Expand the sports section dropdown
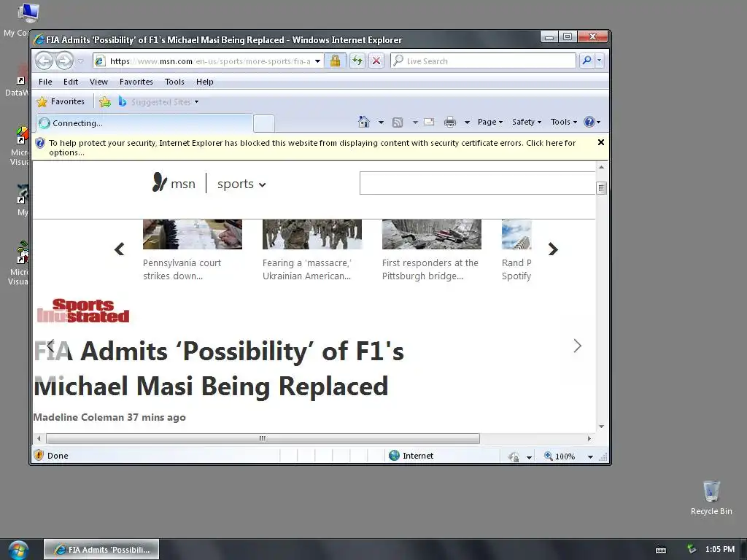 tap(241, 184)
